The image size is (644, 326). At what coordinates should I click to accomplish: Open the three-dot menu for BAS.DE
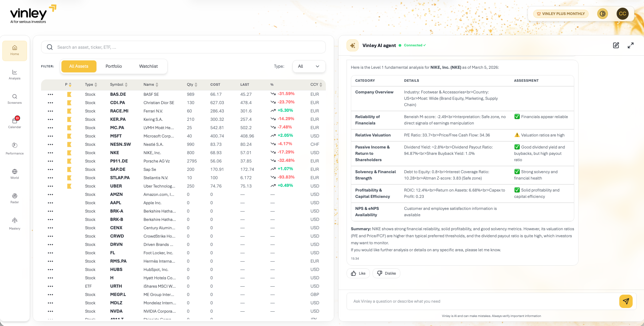[50, 94]
